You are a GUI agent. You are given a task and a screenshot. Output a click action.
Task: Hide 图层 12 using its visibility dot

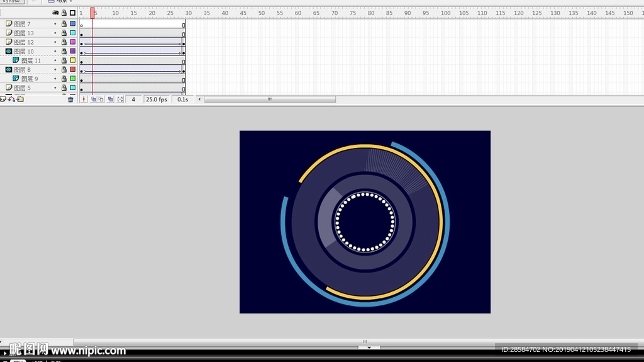pos(55,42)
